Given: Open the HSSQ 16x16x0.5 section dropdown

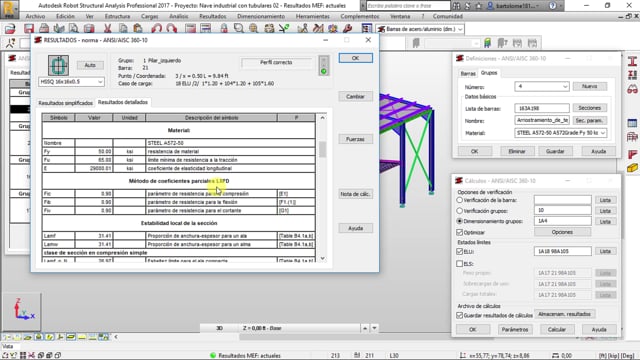Looking at the screenshot, I should pos(100,82).
